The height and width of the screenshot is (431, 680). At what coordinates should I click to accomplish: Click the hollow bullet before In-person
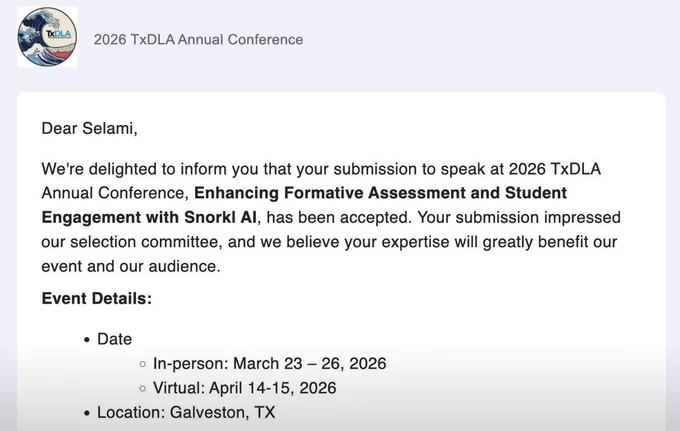point(143,364)
